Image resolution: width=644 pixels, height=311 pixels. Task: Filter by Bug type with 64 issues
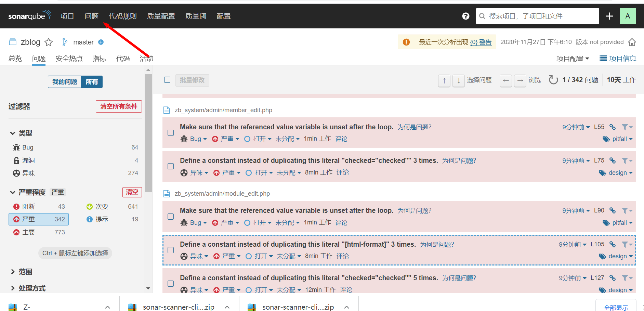tap(75, 147)
